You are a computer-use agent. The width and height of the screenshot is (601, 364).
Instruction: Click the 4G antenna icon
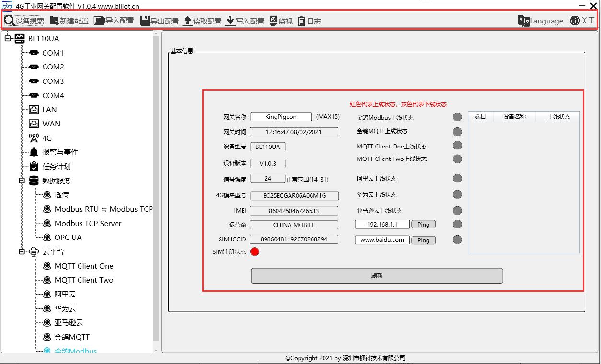[34, 138]
